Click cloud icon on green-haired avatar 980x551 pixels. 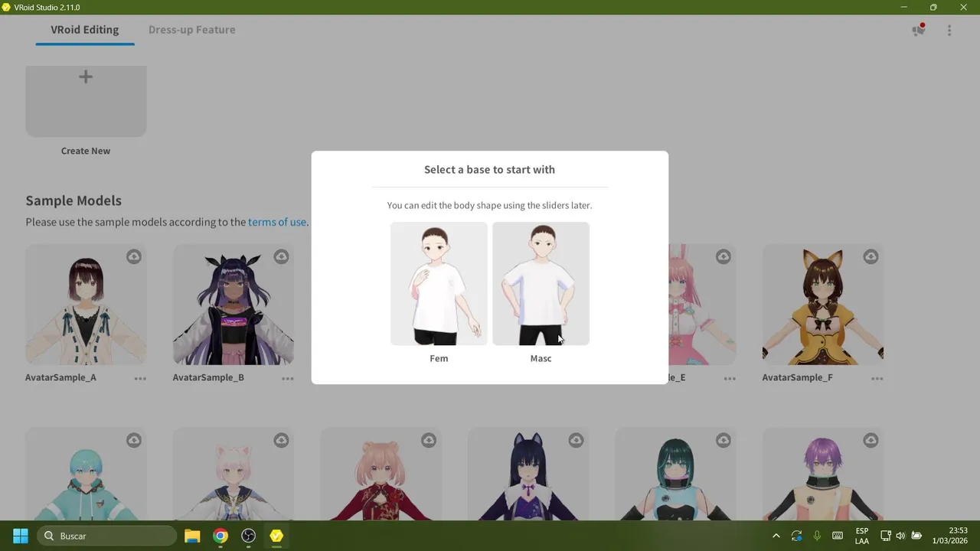(724, 440)
